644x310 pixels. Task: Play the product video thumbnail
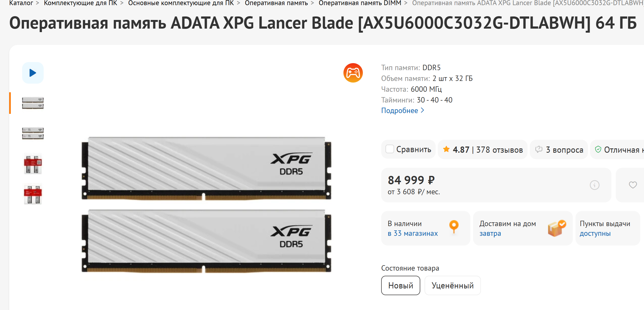(x=33, y=73)
